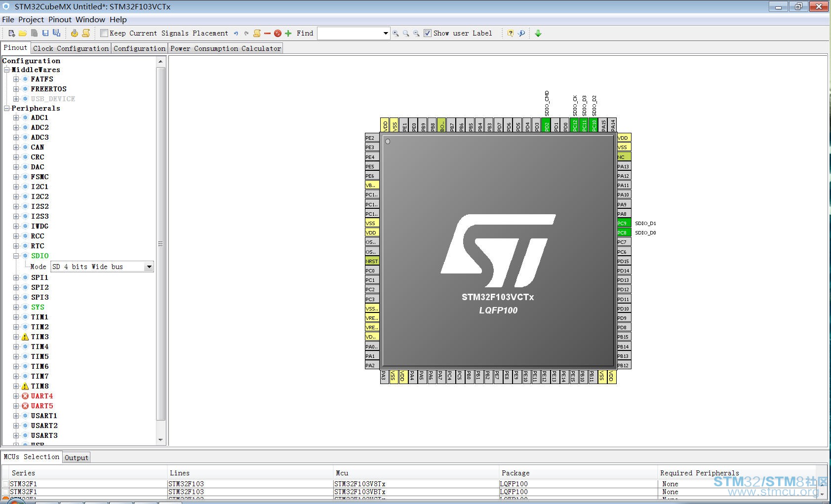The image size is (831, 504).
Task: Click the green down arrow toolbar icon
Action: coord(538,33)
